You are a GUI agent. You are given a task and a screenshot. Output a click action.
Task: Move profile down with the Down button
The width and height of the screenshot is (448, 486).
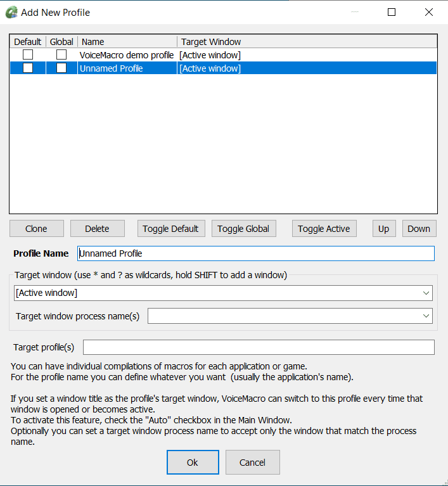(x=419, y=229)
